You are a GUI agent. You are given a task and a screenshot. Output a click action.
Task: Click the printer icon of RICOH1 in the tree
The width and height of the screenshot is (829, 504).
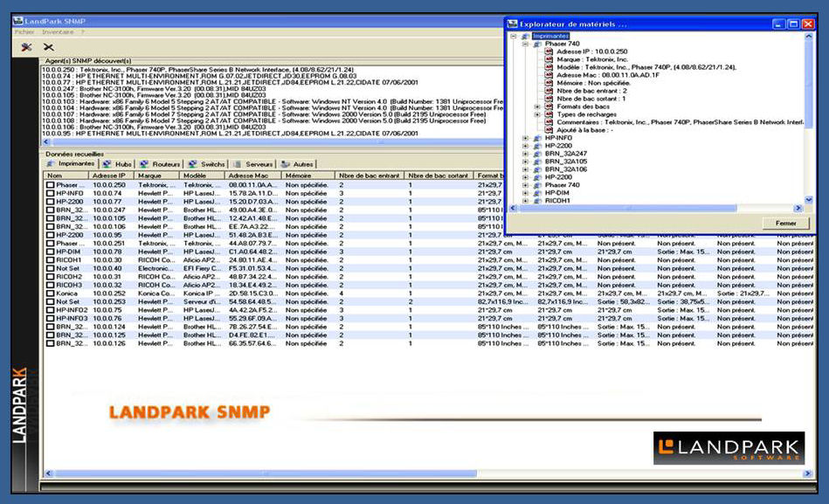[537, 201]
